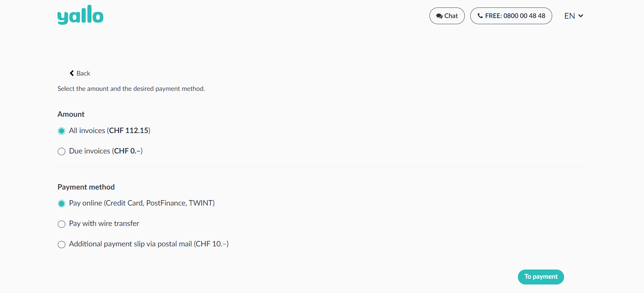644x293 pixels.
Task: Choose the Pay with wire transfer radio
Action: point(62,224)
